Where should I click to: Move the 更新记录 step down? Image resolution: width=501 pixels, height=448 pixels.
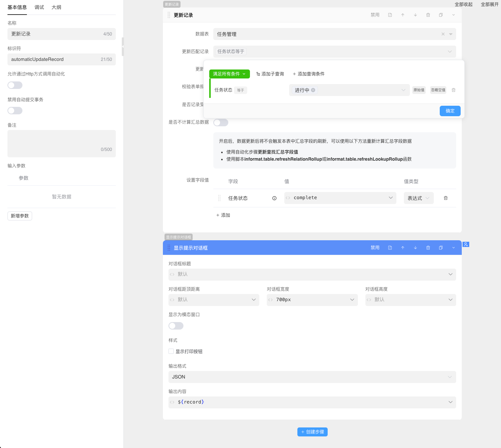point(415,15)
